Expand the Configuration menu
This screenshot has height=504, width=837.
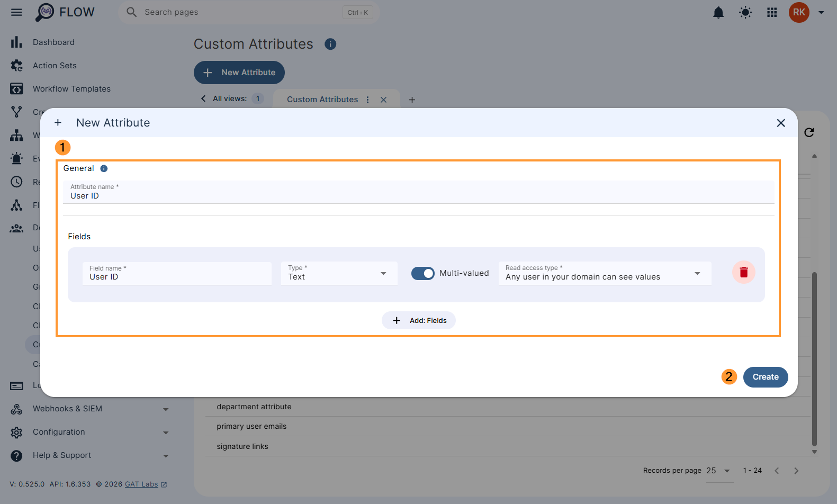tap(166, 433)
